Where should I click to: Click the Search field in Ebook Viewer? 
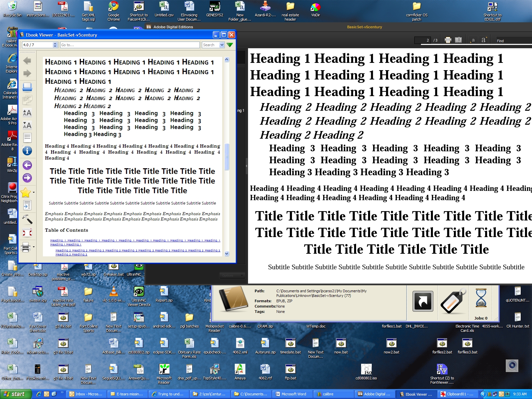[x=210, y=45]
